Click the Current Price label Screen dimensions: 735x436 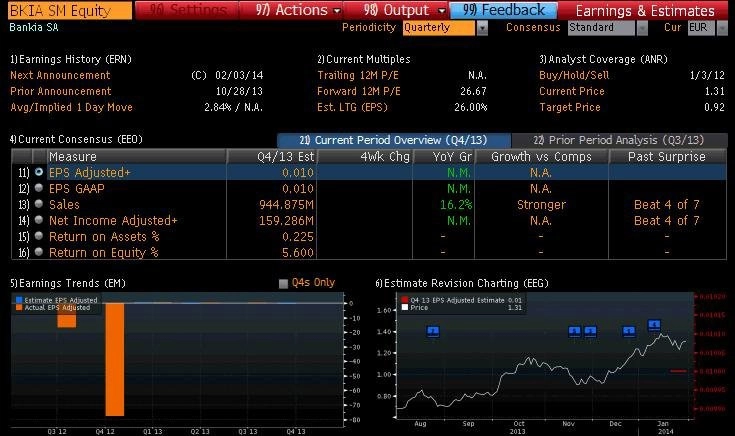[x=572, y=91]
